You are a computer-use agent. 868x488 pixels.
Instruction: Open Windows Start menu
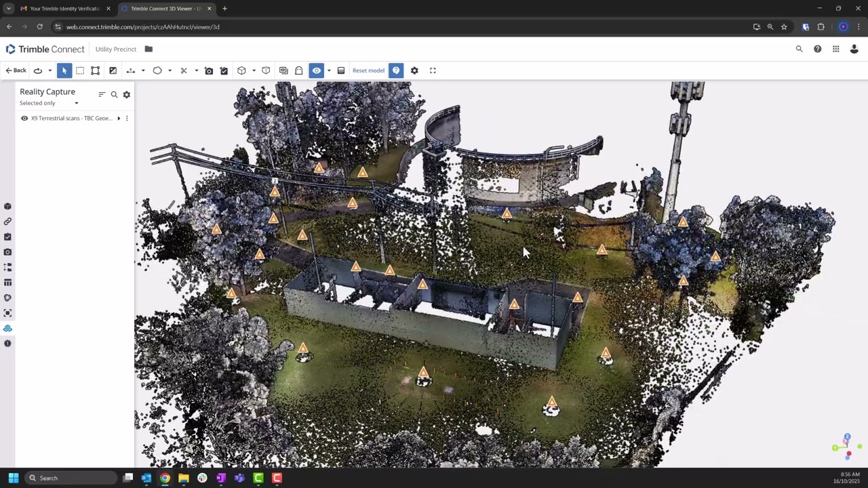coord(13,478)
